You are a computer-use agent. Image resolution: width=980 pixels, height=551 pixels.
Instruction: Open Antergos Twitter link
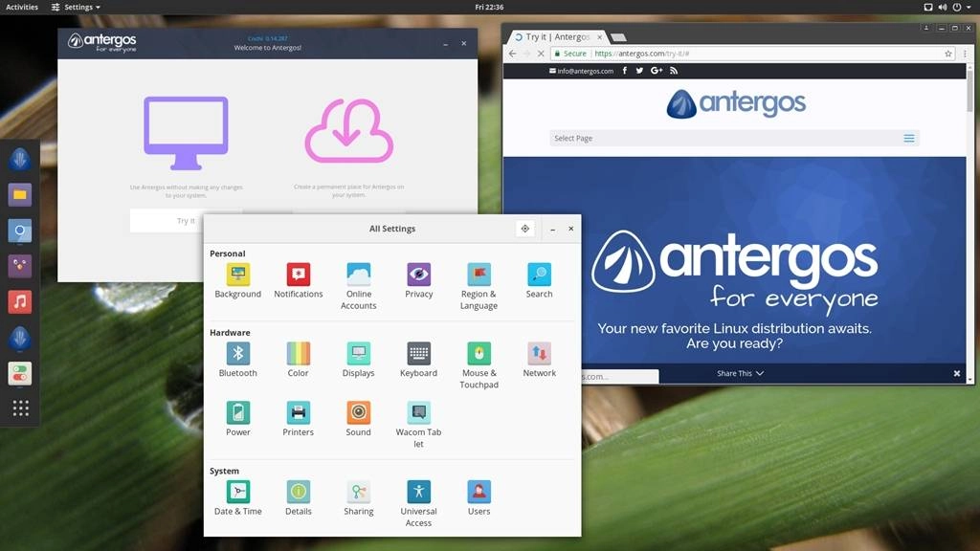pos(639,71)
